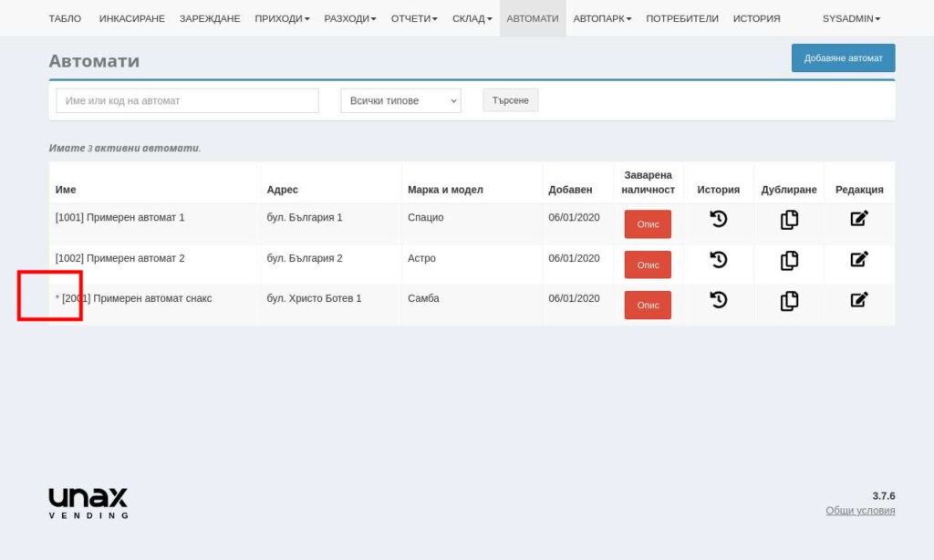Select the АВТОМАТИ navigation item
Image resolution: width=934 pixels, height=560 pixels.
(x=533, y=18)
